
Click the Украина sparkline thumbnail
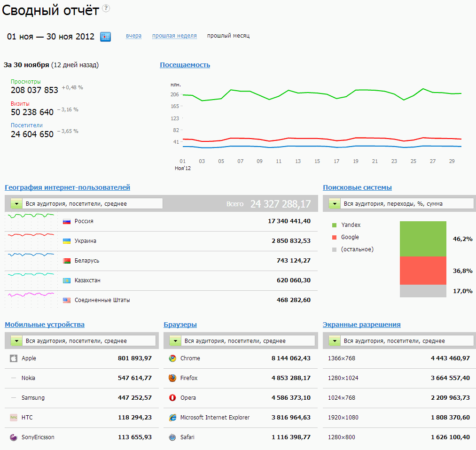point(31,241)
